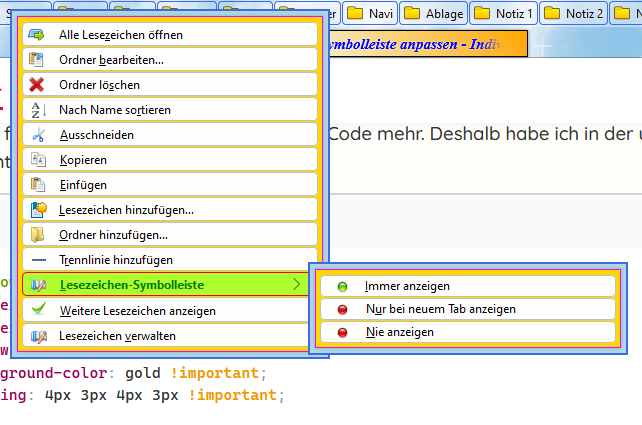Expand submenu arrow of Lesezeichen-Symbolleiste
The width and height of the screenshot is (642, 425).
297,284
